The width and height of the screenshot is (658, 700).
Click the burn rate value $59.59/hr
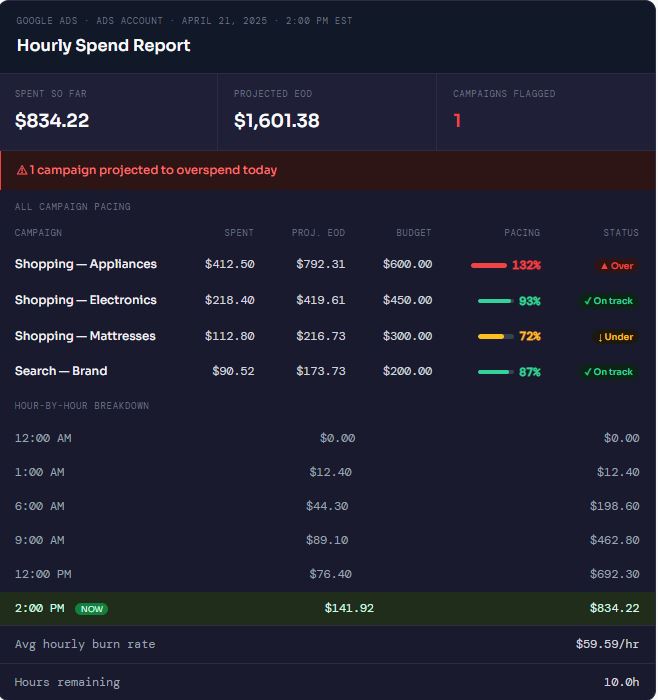pyautogui.click(x=607, y=644)
